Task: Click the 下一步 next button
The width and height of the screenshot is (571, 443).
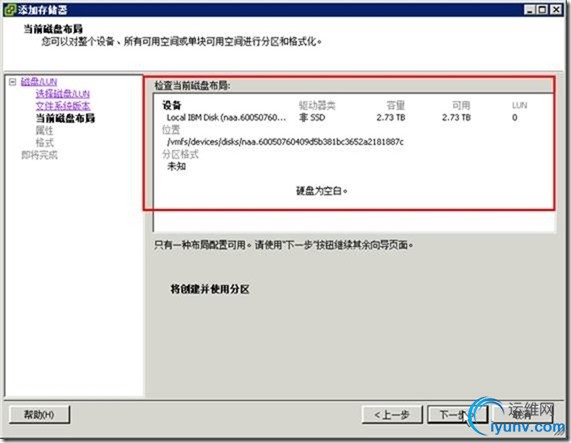Action: click(457, 415)
